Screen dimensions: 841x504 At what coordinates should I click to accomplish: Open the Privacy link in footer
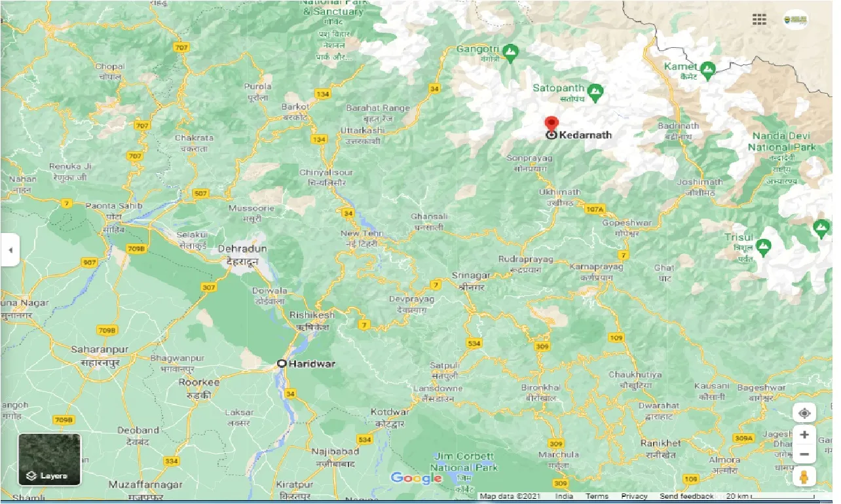click(634, 497)
